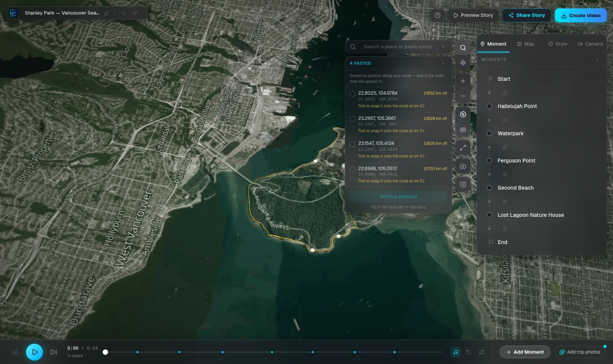Skip to the previous moment

pyautogui.click(x=15, y=352)
